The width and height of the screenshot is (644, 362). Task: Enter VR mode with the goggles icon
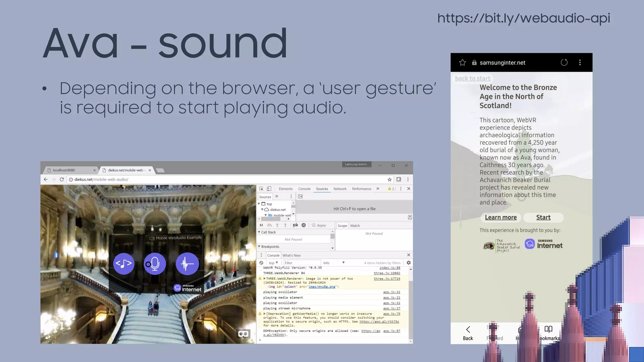pyautogui.click(x=243, y=334)
